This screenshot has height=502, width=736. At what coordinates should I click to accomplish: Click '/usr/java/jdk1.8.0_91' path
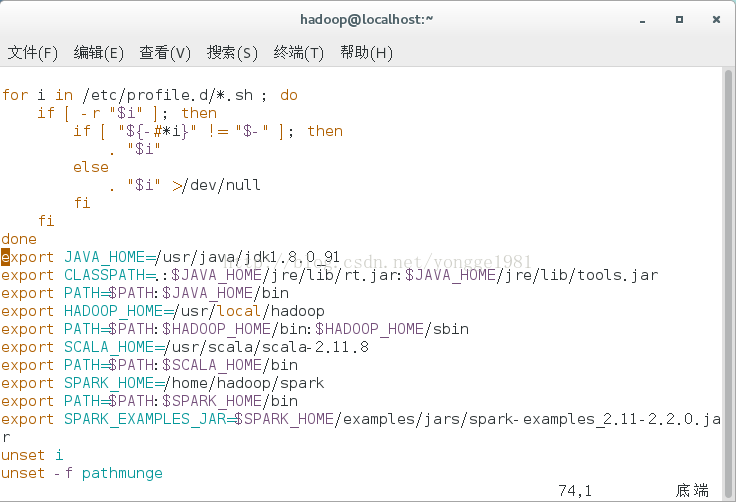247,257
